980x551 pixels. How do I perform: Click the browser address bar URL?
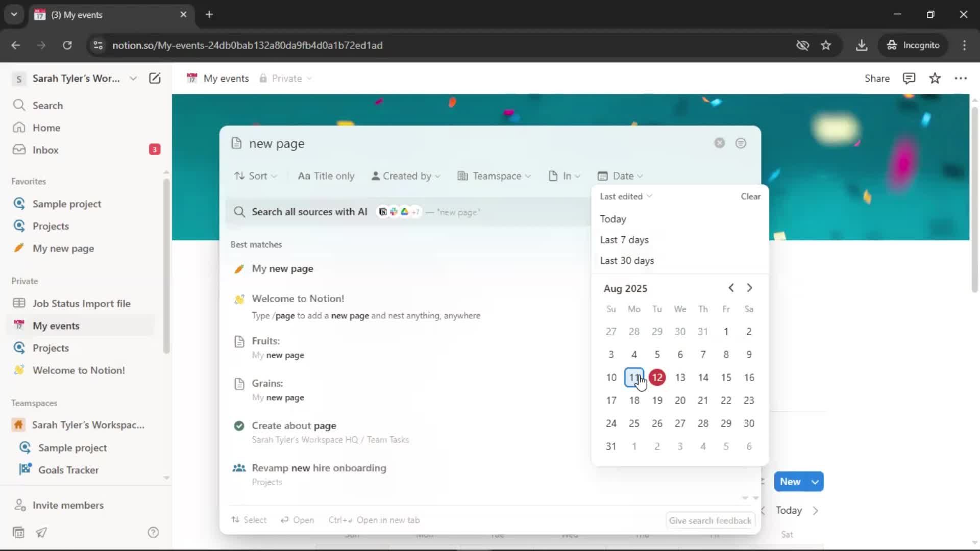247,45
